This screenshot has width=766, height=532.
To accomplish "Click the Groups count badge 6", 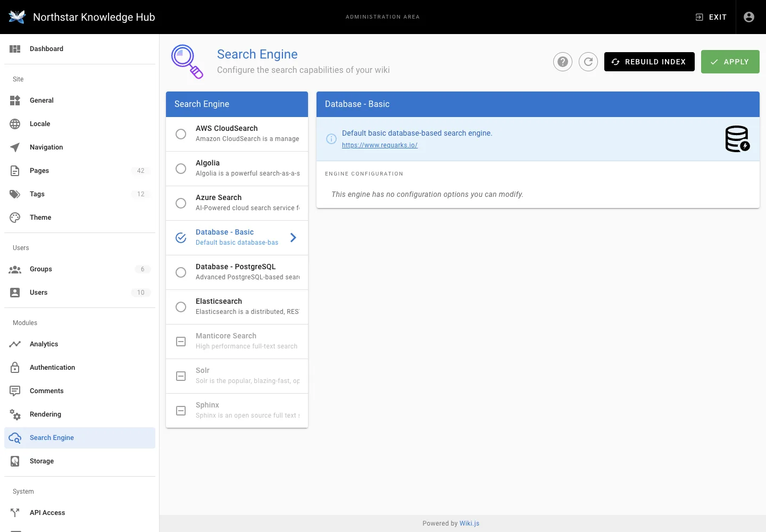I will pyautogui.click(x=142, y=269).
